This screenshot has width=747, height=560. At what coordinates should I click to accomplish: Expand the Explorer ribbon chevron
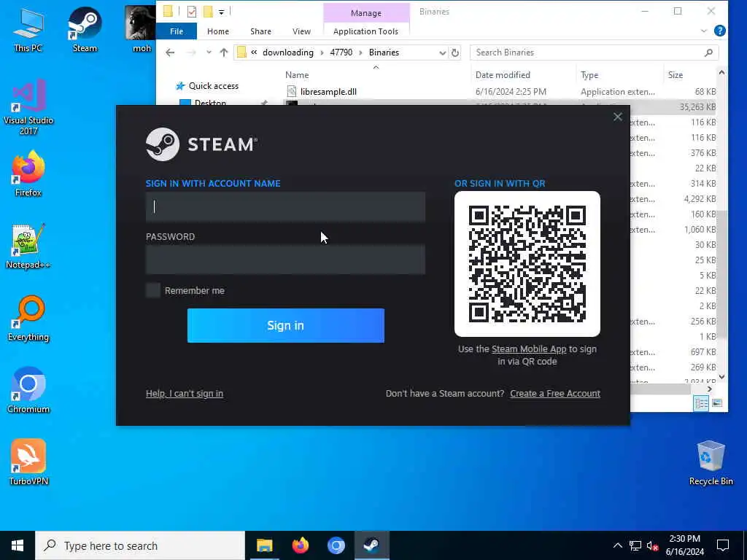tap(704, 31)
